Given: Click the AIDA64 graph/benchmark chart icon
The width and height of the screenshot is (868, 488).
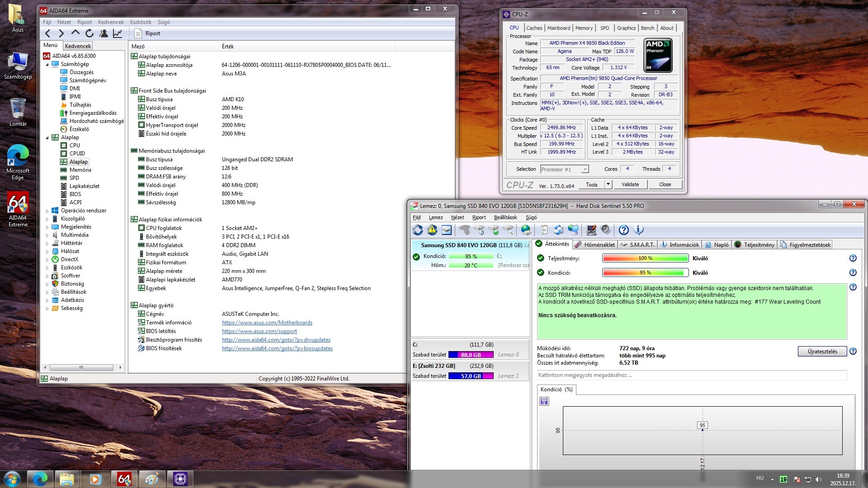Looking at the screenshot, I should [118, 33].
